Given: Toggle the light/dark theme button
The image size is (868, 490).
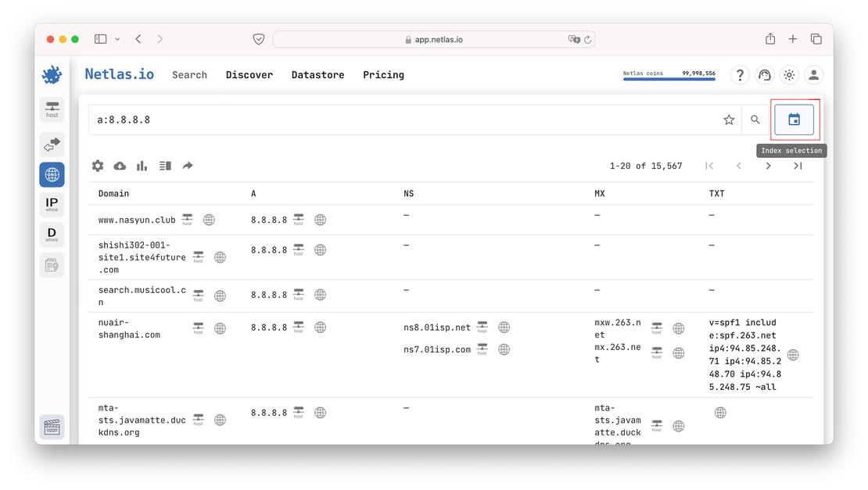Looking at the screenshot, I should click(x=789, y=75).
